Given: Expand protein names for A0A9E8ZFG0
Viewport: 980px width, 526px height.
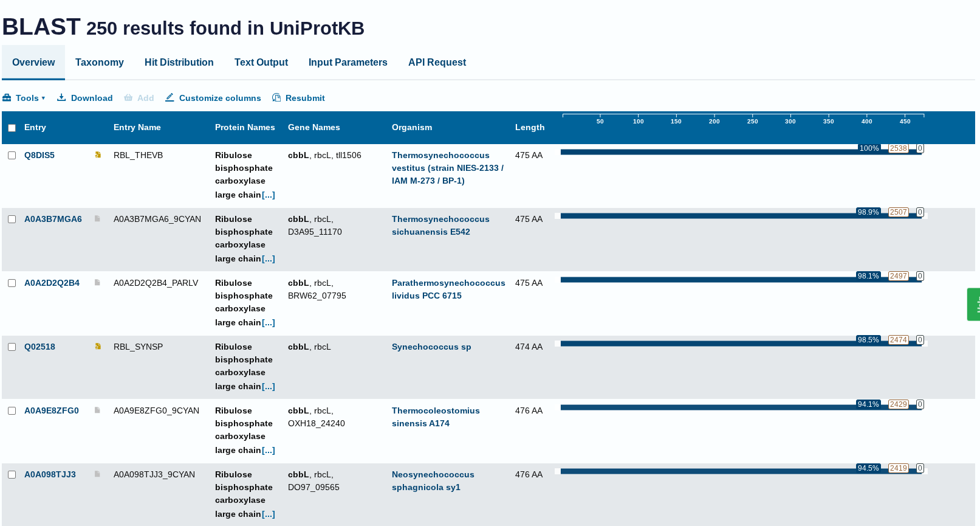Looking at the screenshot, I should click(269, 450).
